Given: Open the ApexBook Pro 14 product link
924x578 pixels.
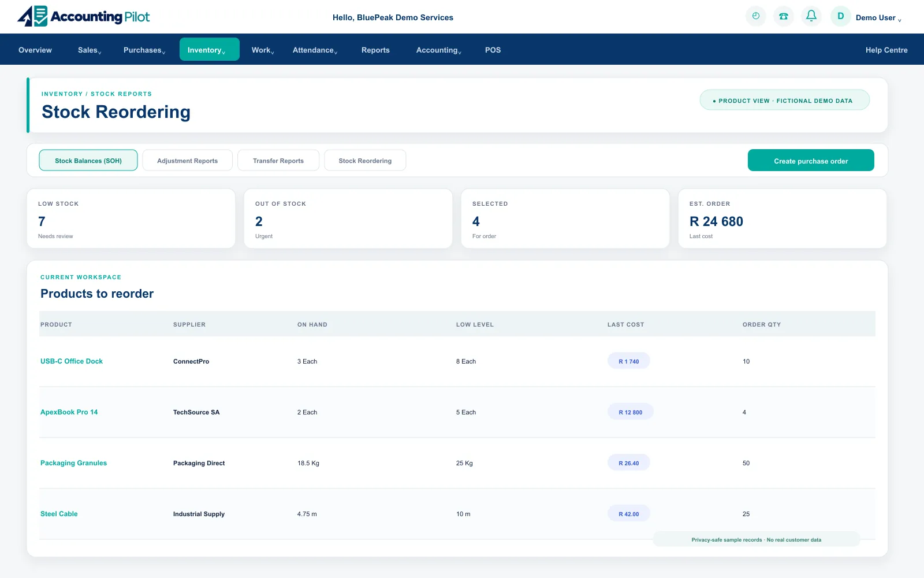Looking at the screenshot, I should (x=69, y=412).
